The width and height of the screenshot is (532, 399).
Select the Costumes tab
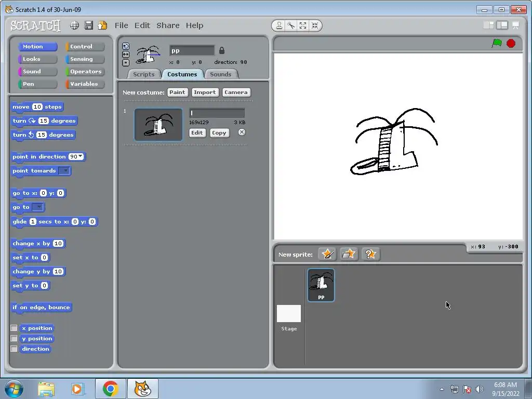point(182,74)
